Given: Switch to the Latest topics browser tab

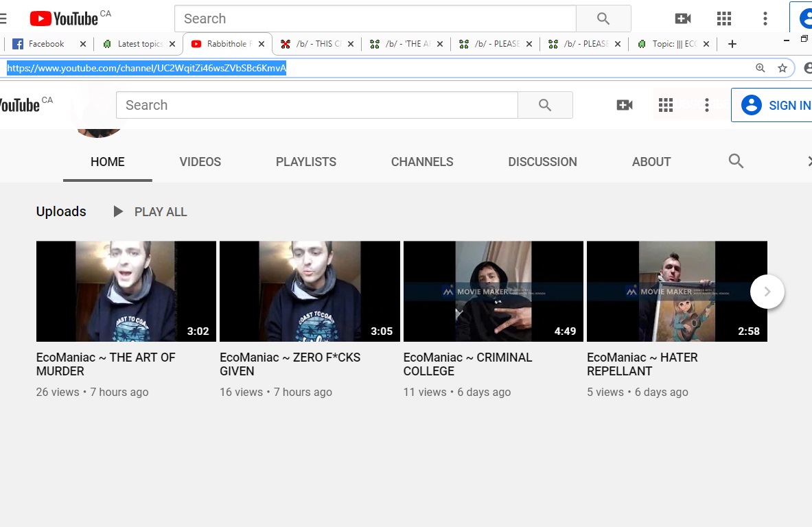Looking at the screenshot, I should pyautogui.click(x=137, y=44).
